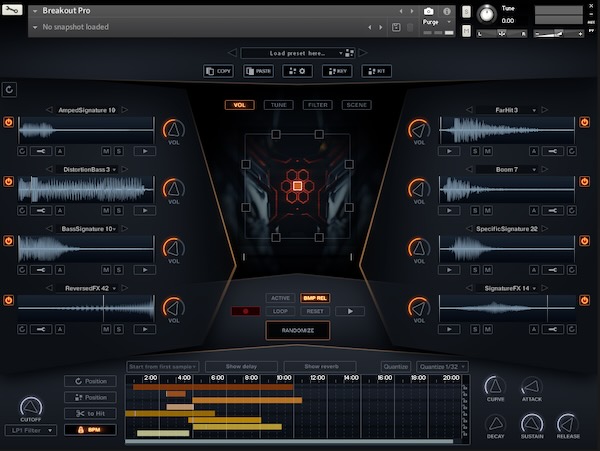Click the red record button
The width and height of the screenshot is (600, 451).
[x=246, y=311]
